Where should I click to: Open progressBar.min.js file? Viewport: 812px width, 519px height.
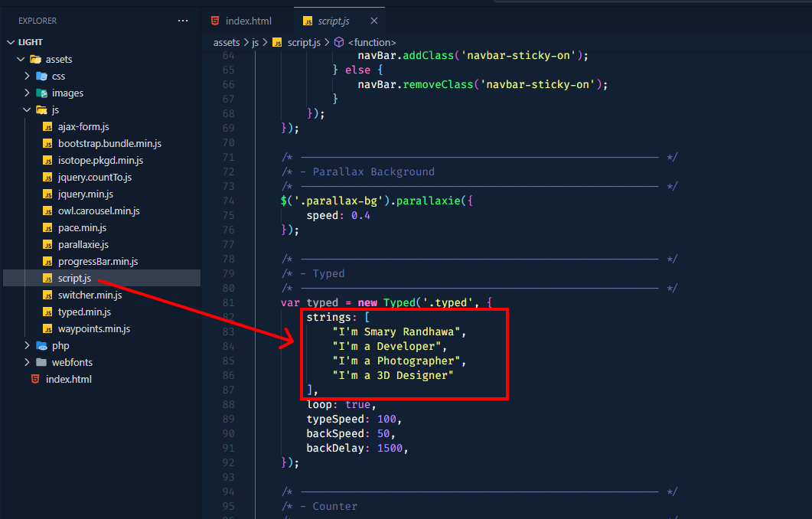click(x=98, y=261)
